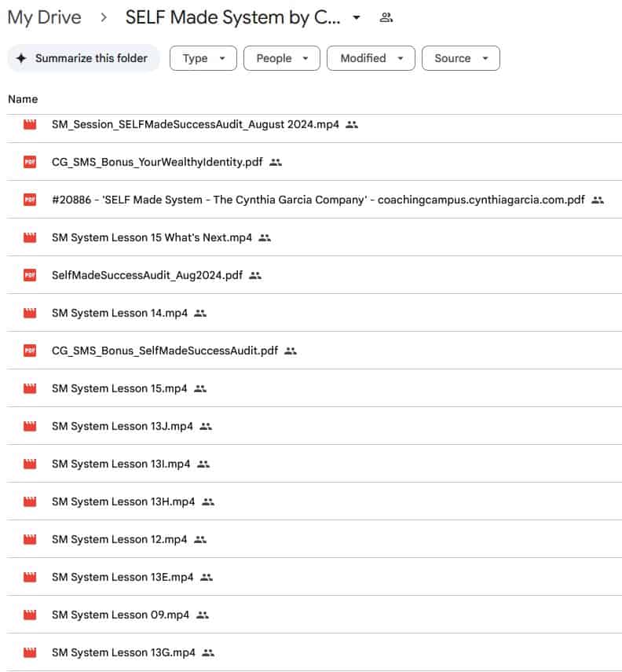Open folder name dropdown arrow in breadcrumb
Viewport: 622px width, 672px height.
click(x=357, y=17)
